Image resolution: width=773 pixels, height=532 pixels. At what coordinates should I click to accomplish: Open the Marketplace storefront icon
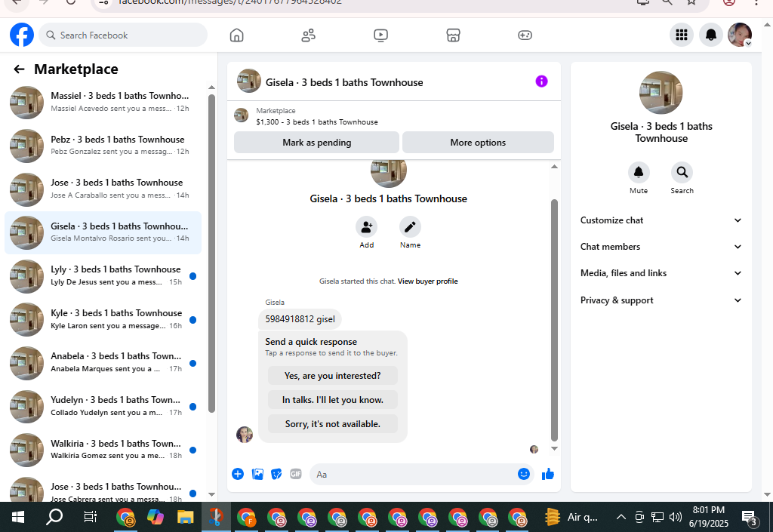coord(453,35)
